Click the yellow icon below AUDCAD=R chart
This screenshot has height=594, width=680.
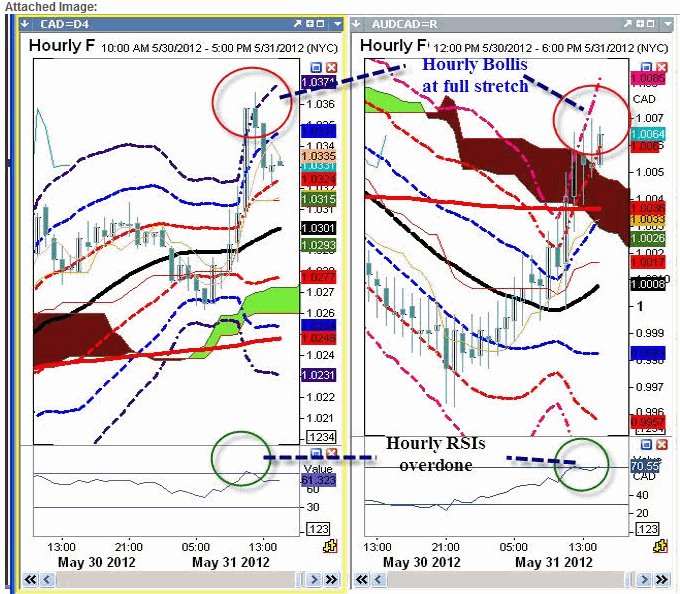(x=660, y=546)
